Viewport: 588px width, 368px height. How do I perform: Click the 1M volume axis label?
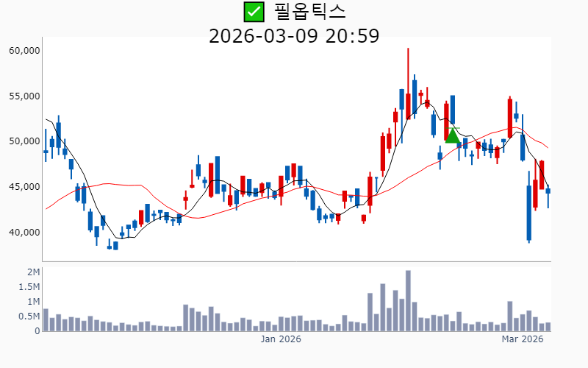coord(33,302)
